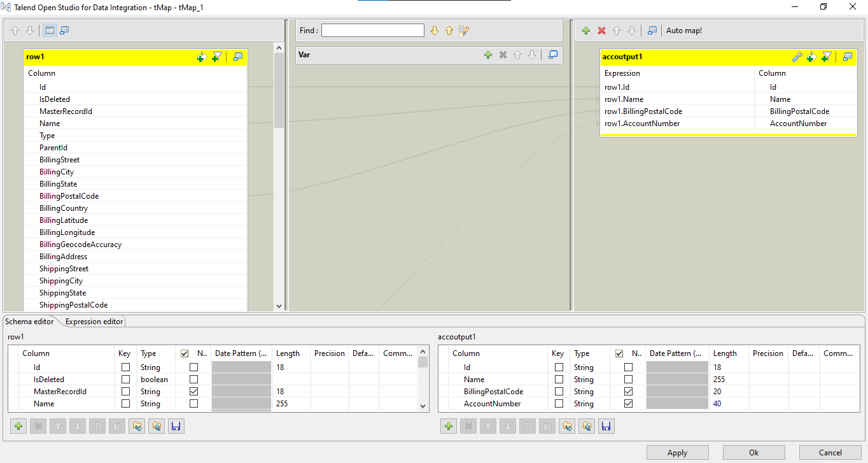Select MasterRecordId row in row1 schema editor
Viewport: 868px width, 463px height.
(213, 392)
